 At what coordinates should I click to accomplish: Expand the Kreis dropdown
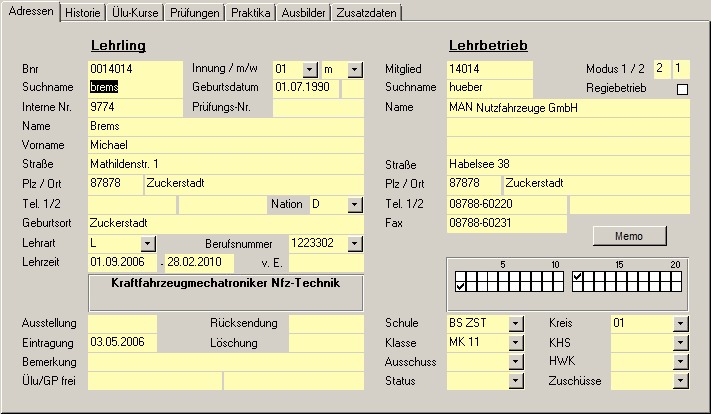coord(681,323)
